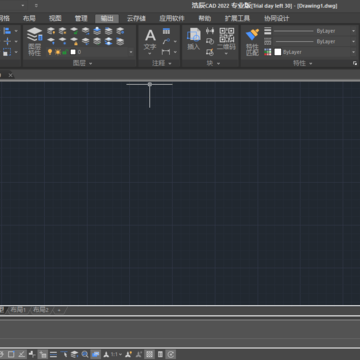Screen dimensions: 360x360
Task: Click the last layer icon in bottom row
Action: [x=120, y=41]
